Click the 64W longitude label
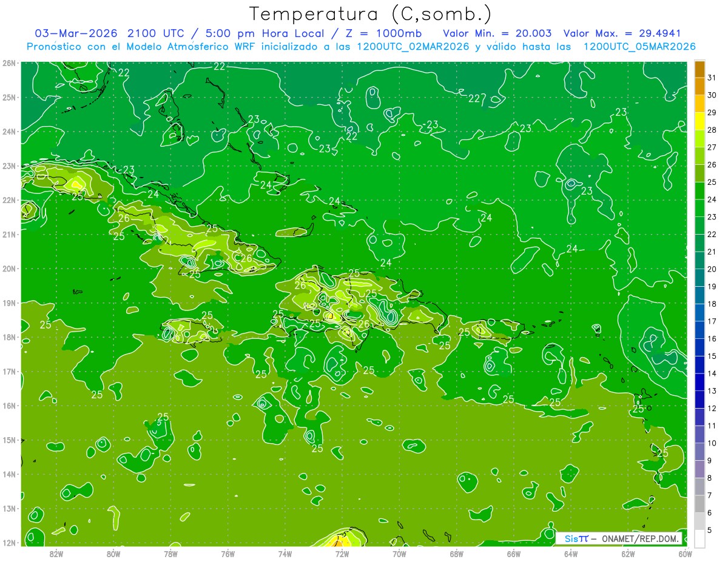Screen dimensions: 728x562 tap(570, 554)
